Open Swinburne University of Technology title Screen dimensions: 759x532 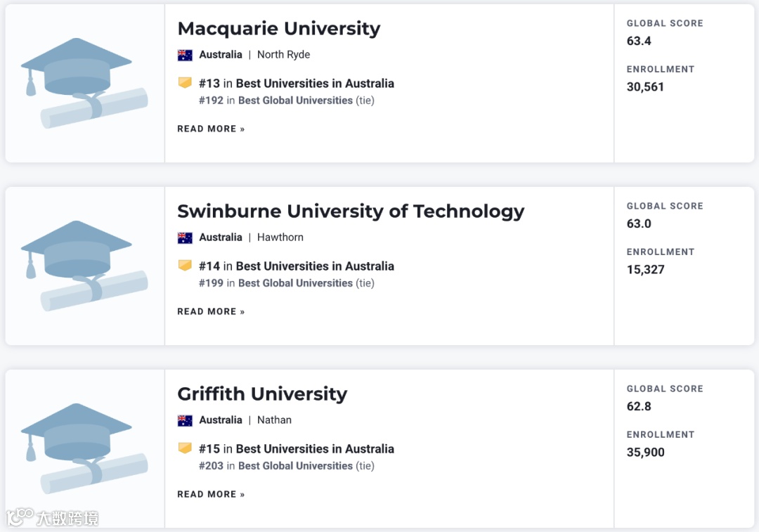[x=351, y=212]
